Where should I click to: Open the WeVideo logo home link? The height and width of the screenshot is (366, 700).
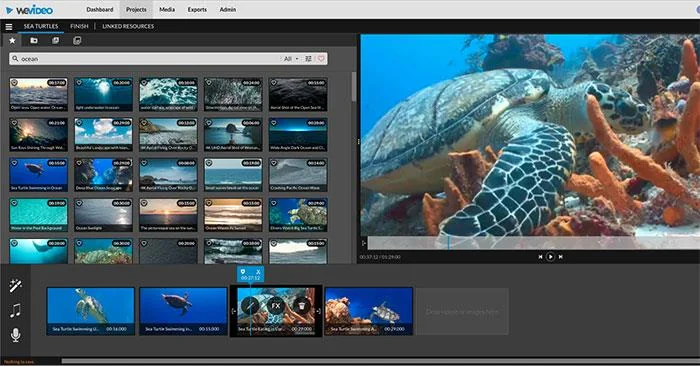(x=29, y=9)
